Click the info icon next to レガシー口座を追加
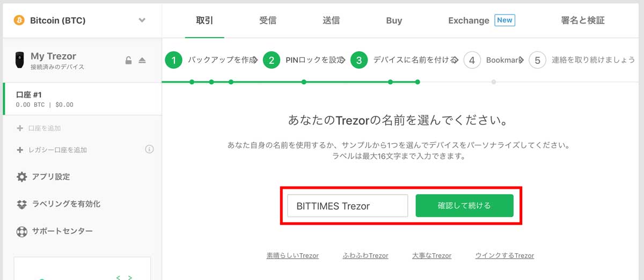This screenshot has width=644, height=280. tap(150, 149)
